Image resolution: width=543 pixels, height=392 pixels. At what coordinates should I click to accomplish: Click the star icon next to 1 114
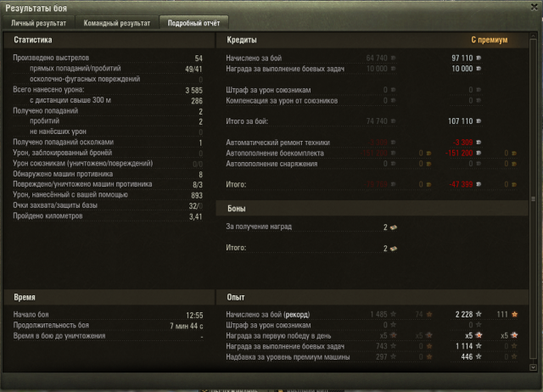click(x=479, y=345)
